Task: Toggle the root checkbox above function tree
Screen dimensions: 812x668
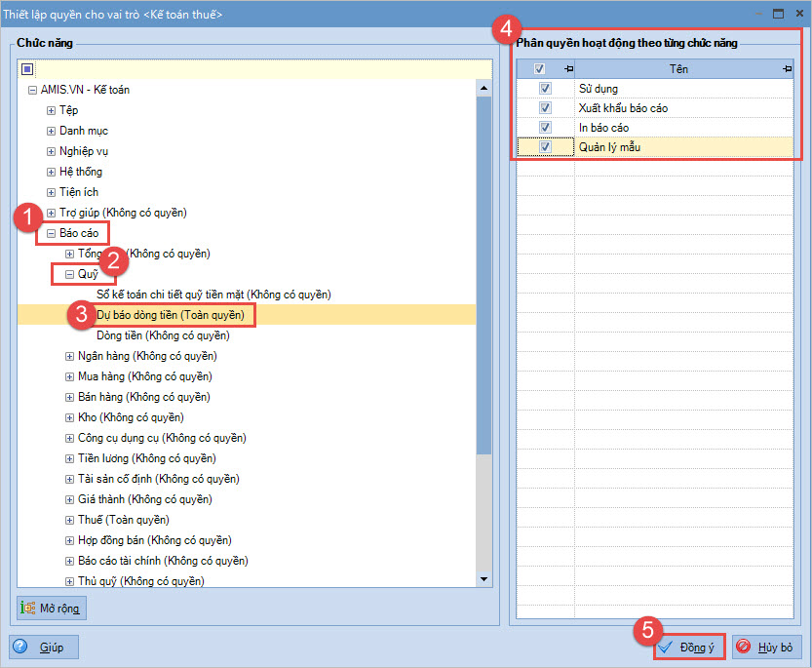Action: pyautogui.click(x=27, y=69)
